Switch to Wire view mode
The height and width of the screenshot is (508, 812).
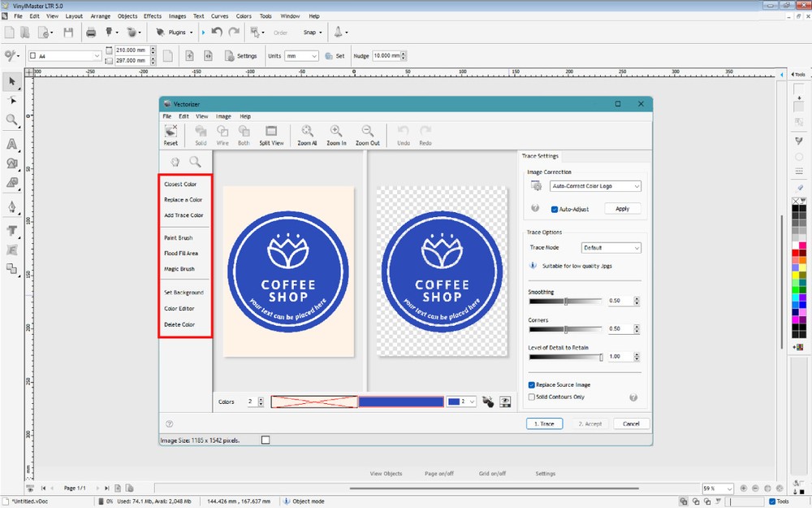point(222,135)
